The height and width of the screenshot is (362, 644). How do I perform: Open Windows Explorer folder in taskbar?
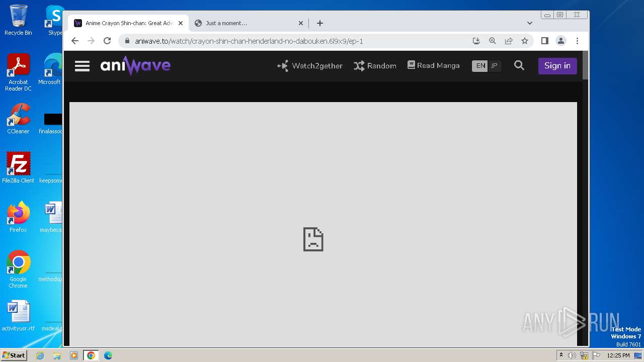pyautogui.click(x=57, y=355)
